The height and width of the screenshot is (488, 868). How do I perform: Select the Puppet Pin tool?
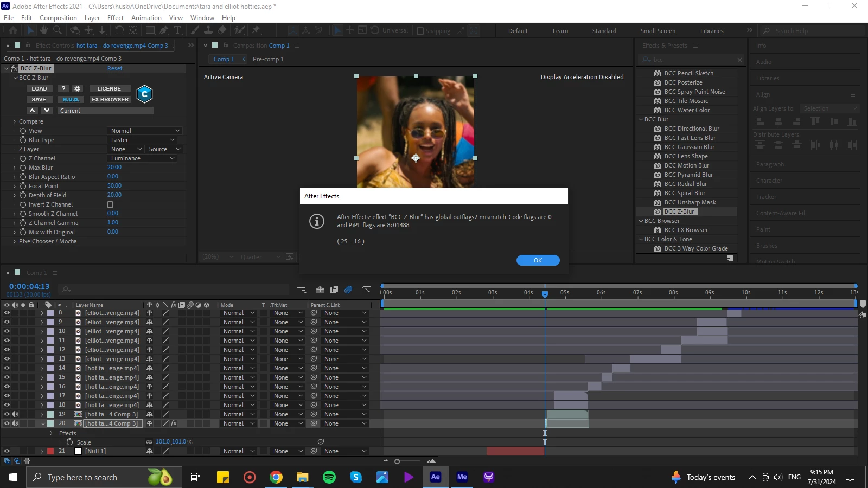256,30
